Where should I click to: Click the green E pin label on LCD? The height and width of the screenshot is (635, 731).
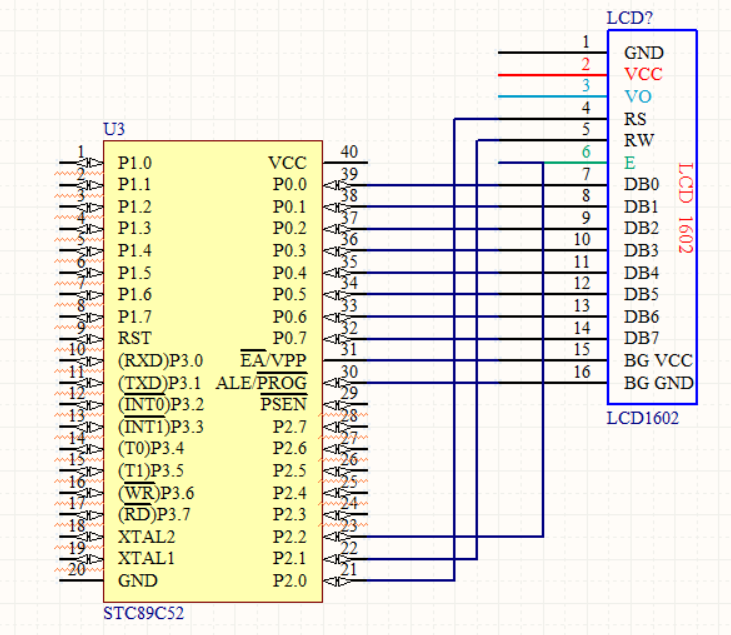point(629,163)
